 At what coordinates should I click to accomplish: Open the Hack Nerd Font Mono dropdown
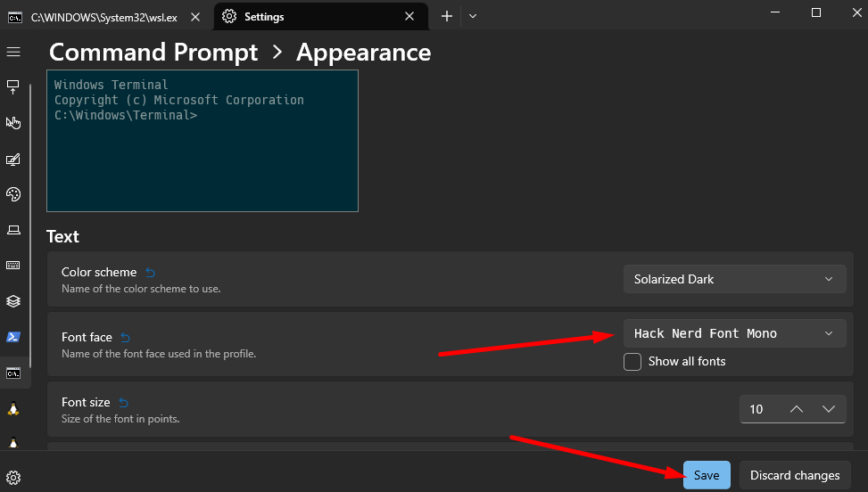(734, 333)
